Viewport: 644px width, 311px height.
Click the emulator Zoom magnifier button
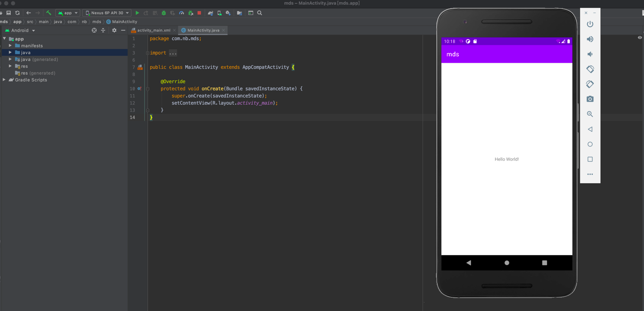point(590,114)
